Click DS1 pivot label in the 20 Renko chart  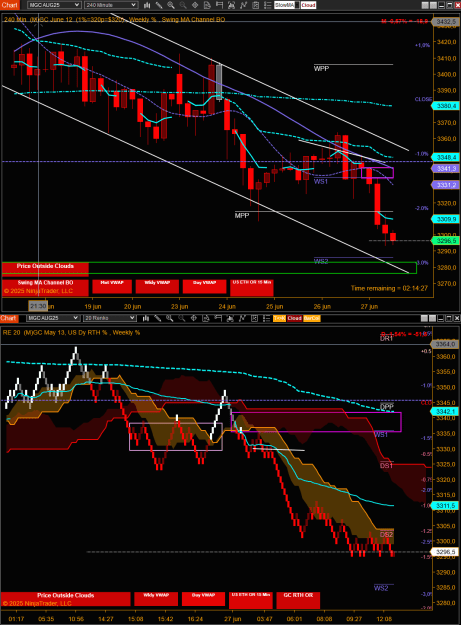[386, 466]
